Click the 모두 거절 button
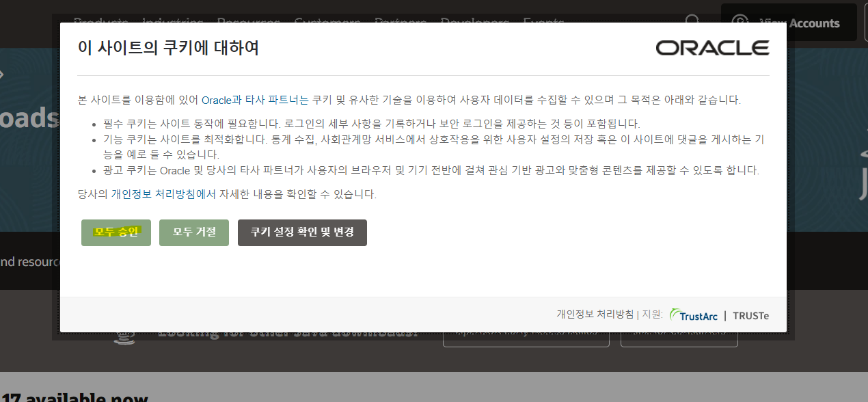This screenshot has height=402, width=868. [194, 232]
